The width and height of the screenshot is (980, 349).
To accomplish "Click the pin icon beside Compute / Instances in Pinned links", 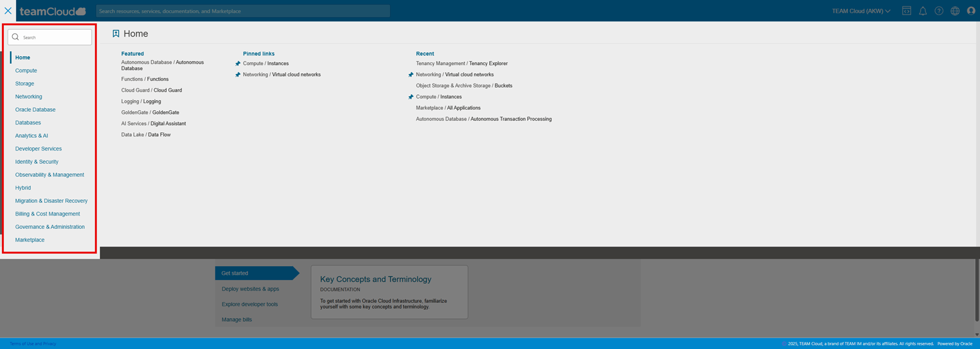I will [238, 64].
